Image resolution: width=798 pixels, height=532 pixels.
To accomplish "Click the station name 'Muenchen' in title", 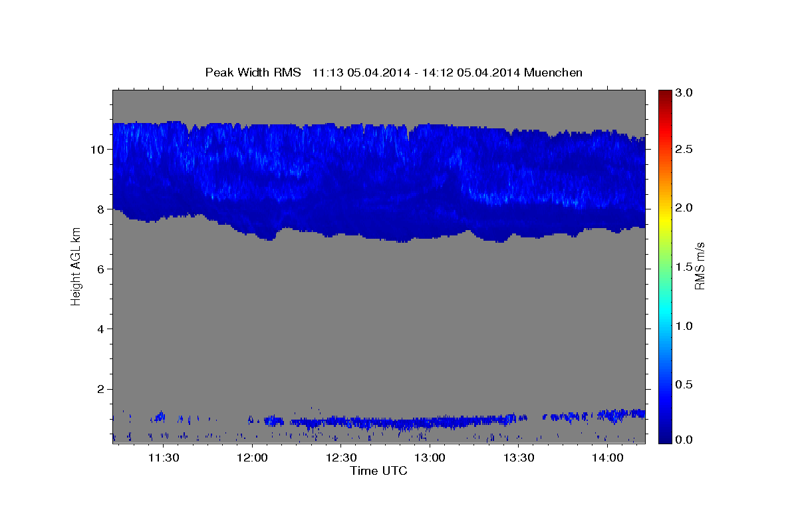I will pyautogui.click(x=553, y=72).
